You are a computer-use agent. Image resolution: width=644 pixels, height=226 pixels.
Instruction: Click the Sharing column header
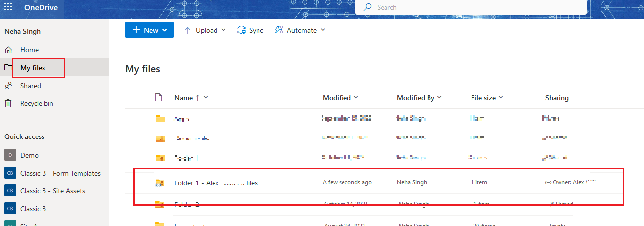point(557,98)
